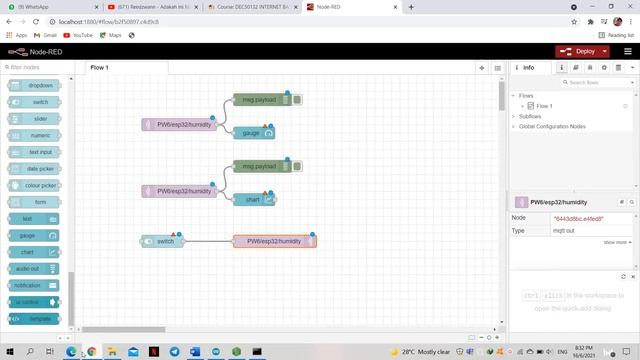
Task: Select the top PW6/esp32/humidity mqtt in node
Action: click(179, 124)
